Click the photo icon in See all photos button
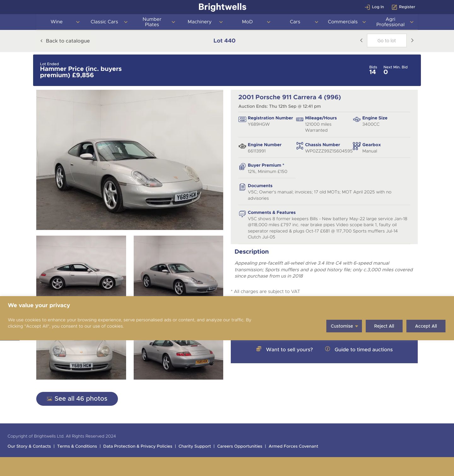The width and height of the screenshot is (454, 476). [49, 399]
